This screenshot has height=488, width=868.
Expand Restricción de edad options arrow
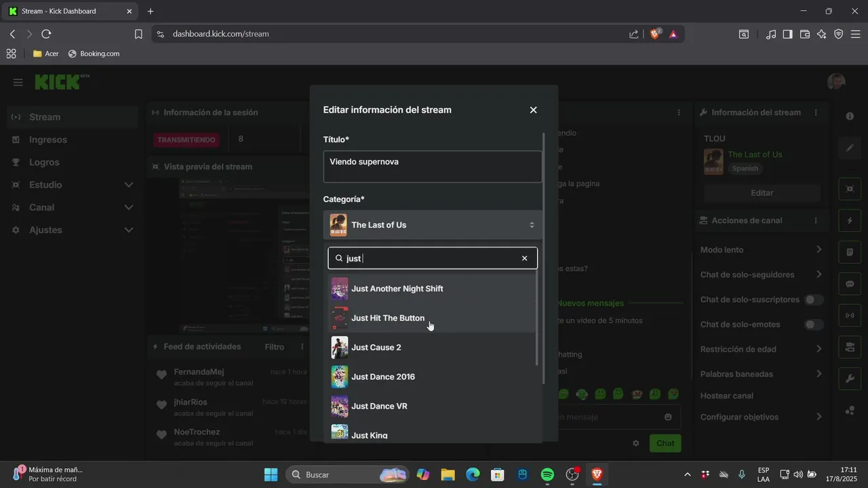coord(818,349)
